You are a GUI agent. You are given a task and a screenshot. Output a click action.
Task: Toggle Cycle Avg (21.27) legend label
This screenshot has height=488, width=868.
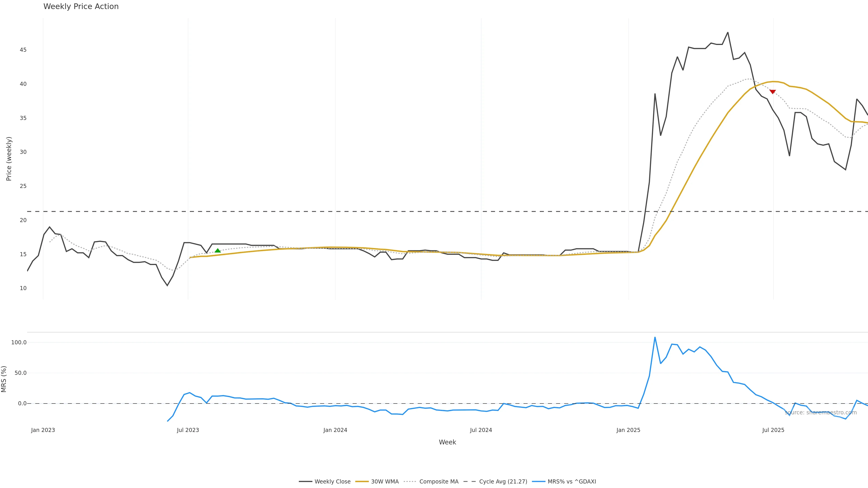click(x=503, y=482)
